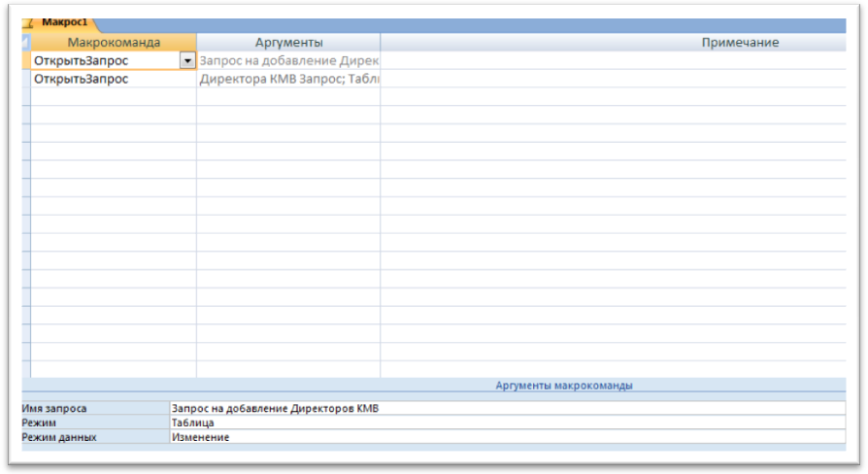Click the row selector of first ОткрытьЗапрос row
This screenshot has height=474, width=868.
(x=26, y=61)
